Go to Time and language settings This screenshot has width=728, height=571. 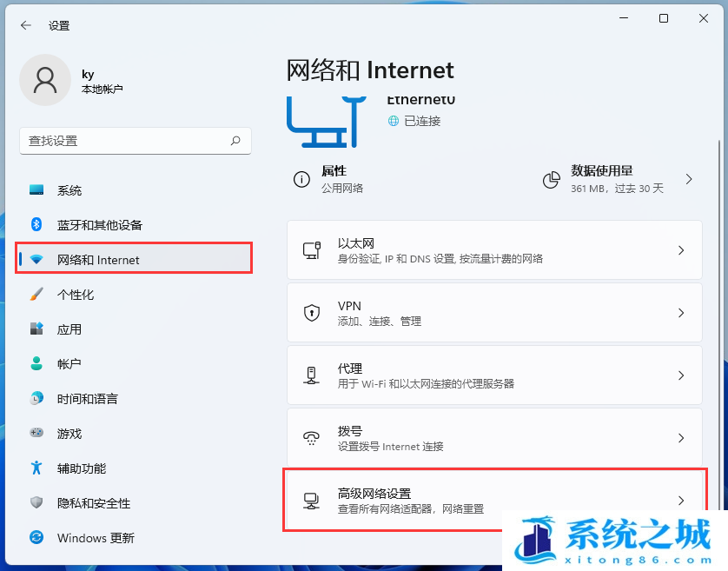click(x=87, y=399)
